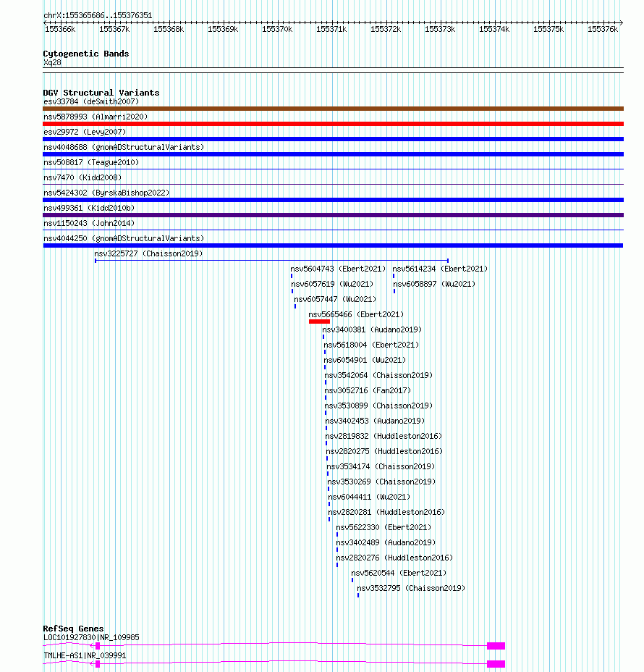Screen dimensions: 644x672
Task: Click nsv3402453 (Audano2019) label
Action: (375, 421)
